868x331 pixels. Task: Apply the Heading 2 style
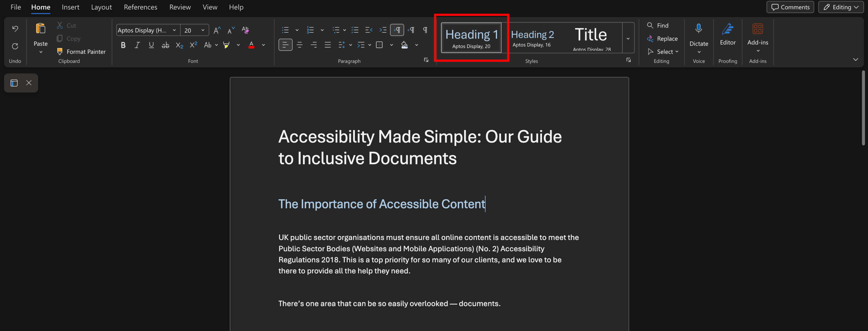pos(532,38)
